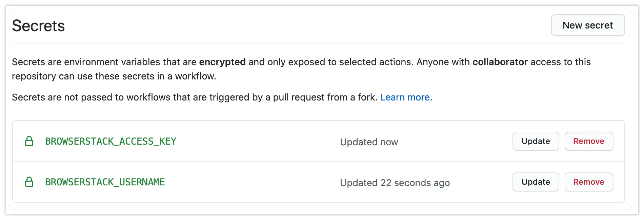Click the "Updated 22 seconds ago" timestamp
Viewport: 644px width, 220px height.
coord(395,183)
